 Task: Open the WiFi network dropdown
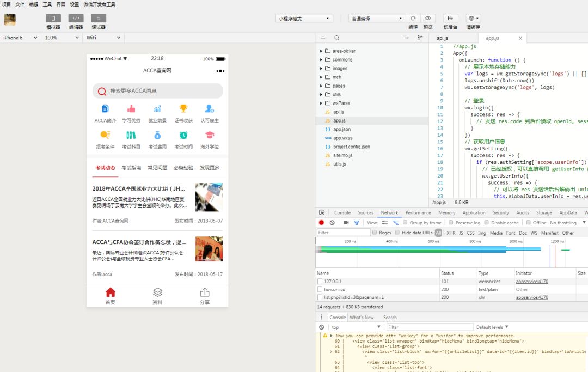(x=103, y=38)
